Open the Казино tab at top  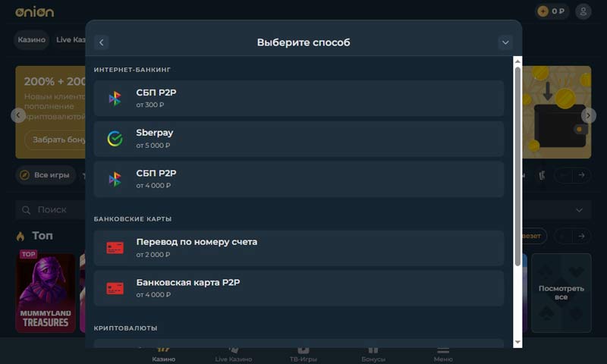(x=31, y=39)
